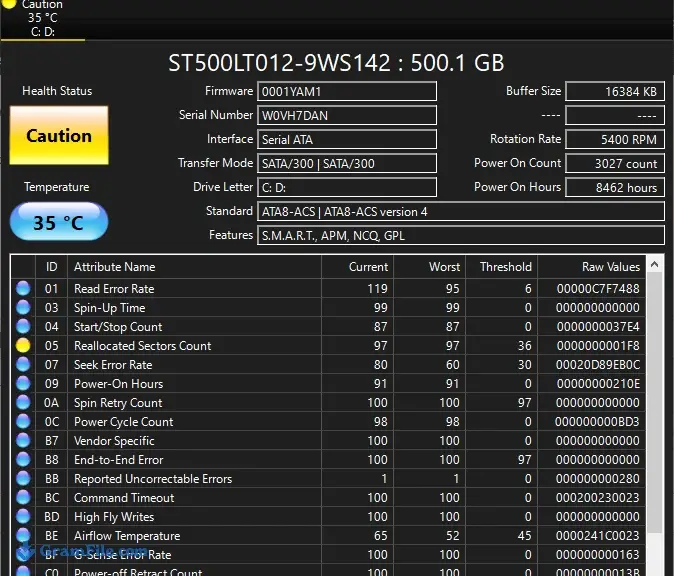
Task: Click raw value 000200230023
Action: click(x=597, y=497)
